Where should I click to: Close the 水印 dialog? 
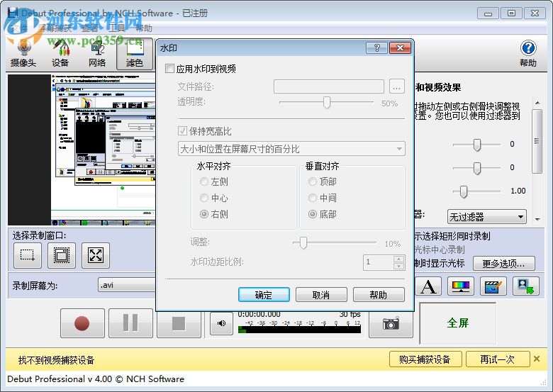click(400, 48)
